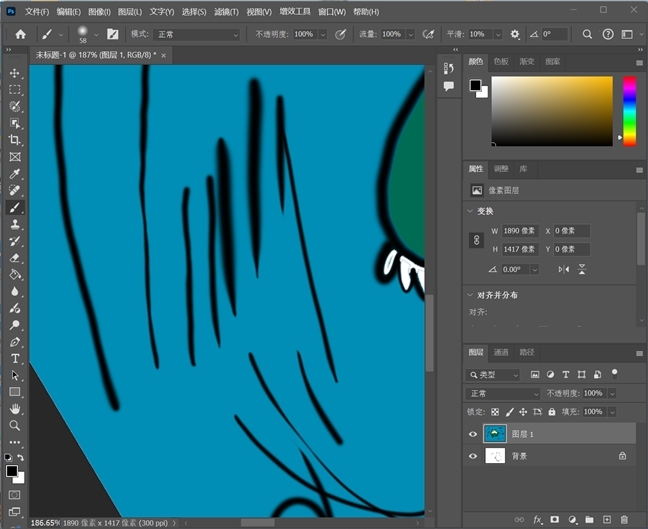
Task: Switch to the 调整 tab
Action: coord(501,169)
